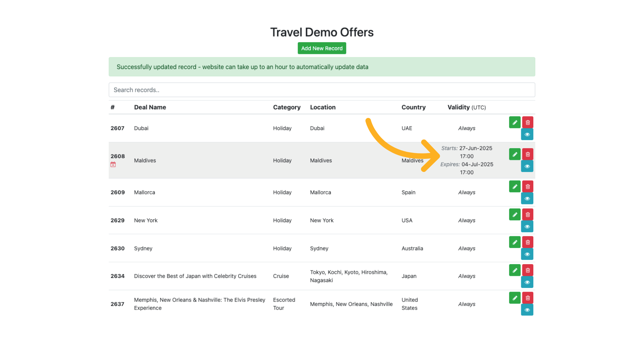Delete the Elvis Presley Experience record
Viewport: 644px width, 362px height.
tap(527, 297)
